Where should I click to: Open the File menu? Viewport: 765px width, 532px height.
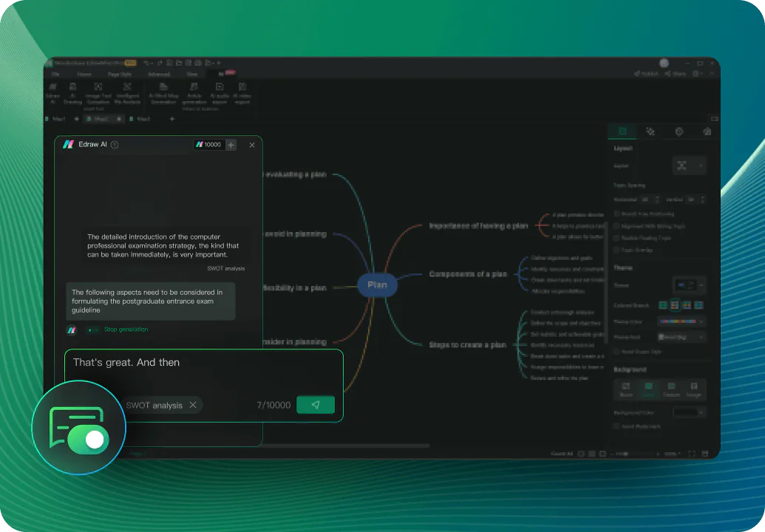pos(55,74)
